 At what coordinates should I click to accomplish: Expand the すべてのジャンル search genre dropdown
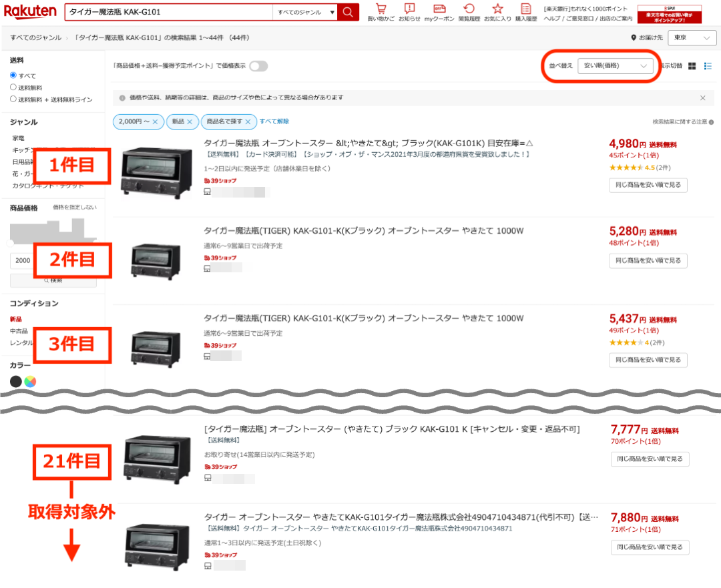pos(306,12)
